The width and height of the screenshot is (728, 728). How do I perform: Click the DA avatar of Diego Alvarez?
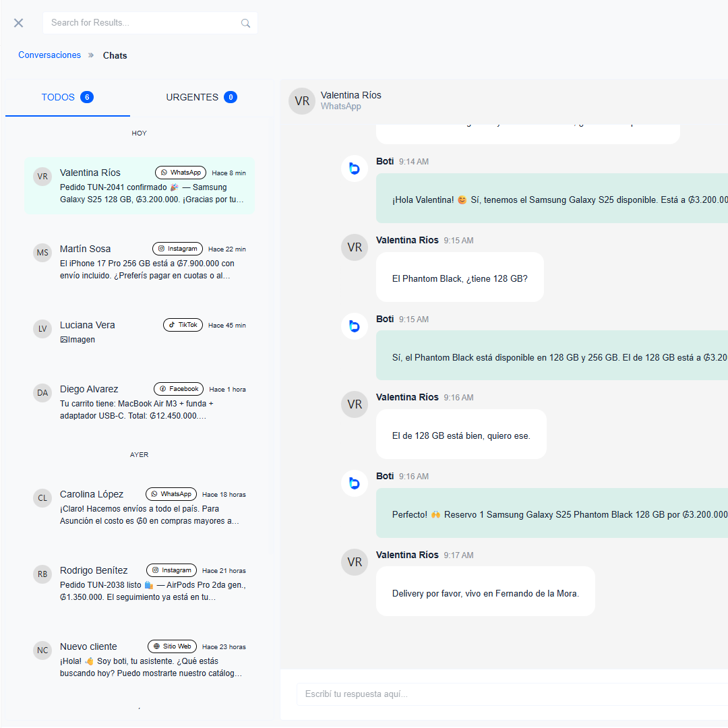tap(42, 393)
